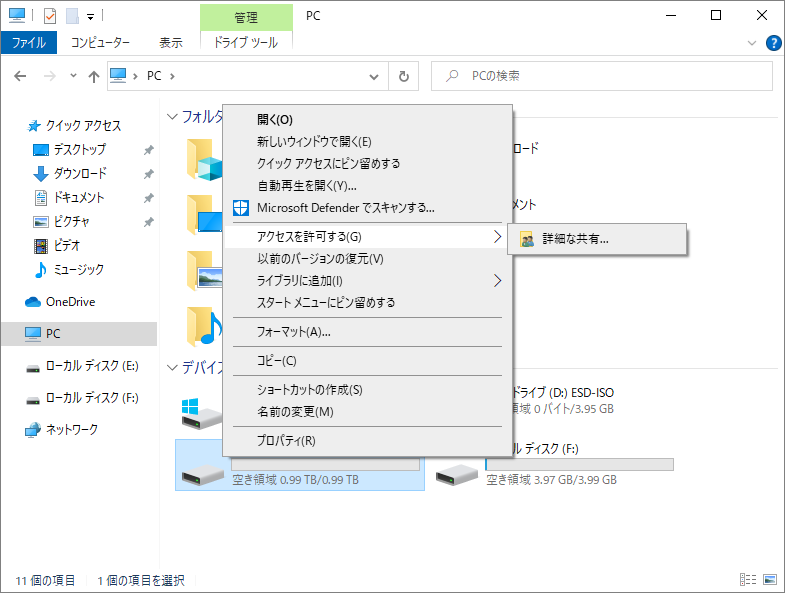Select PC in navigation pane
The height and width of the screenshot is (593, 785).
pyautogui.click(x=79, y=334)
